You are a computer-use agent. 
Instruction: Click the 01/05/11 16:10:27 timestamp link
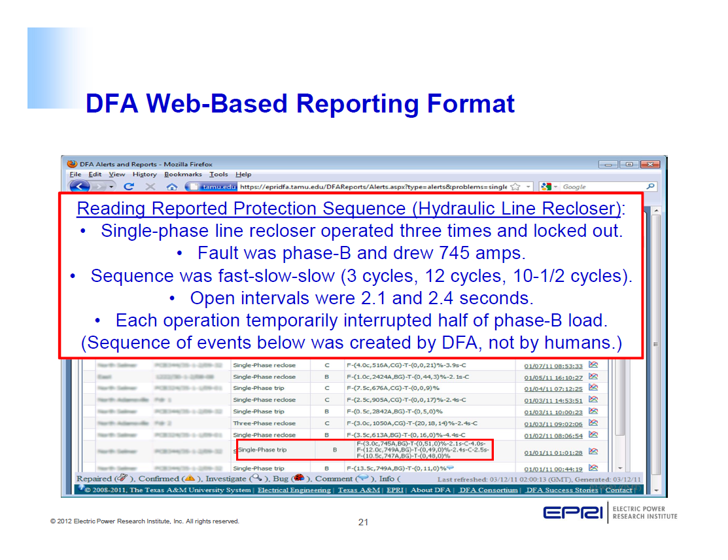click(553, 377)
